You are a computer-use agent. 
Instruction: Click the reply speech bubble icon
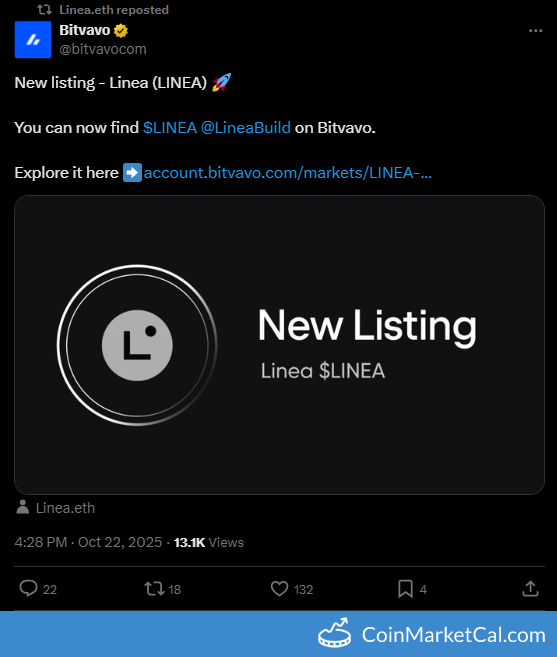[28, 588]
